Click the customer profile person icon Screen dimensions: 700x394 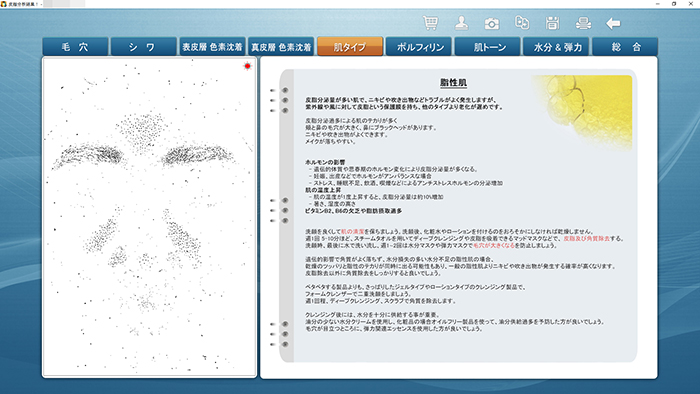click(461, 23)
